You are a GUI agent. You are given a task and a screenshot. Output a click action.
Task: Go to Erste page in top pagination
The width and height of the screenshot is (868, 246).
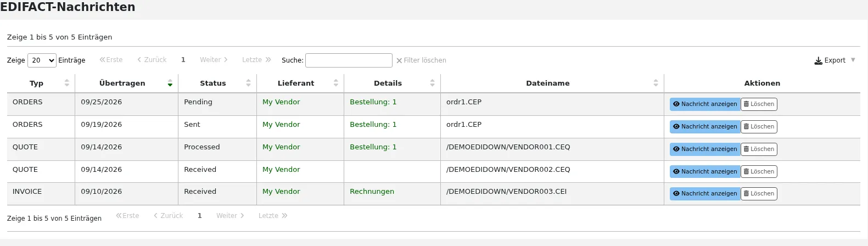111,60
